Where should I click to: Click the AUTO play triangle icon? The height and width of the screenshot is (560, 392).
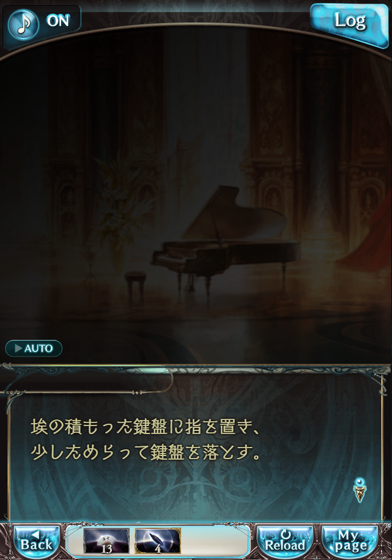point(18,348)
